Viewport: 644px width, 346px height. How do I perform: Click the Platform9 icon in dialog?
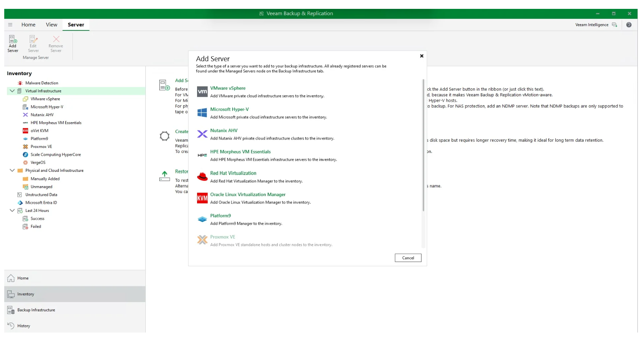[202, 219]
